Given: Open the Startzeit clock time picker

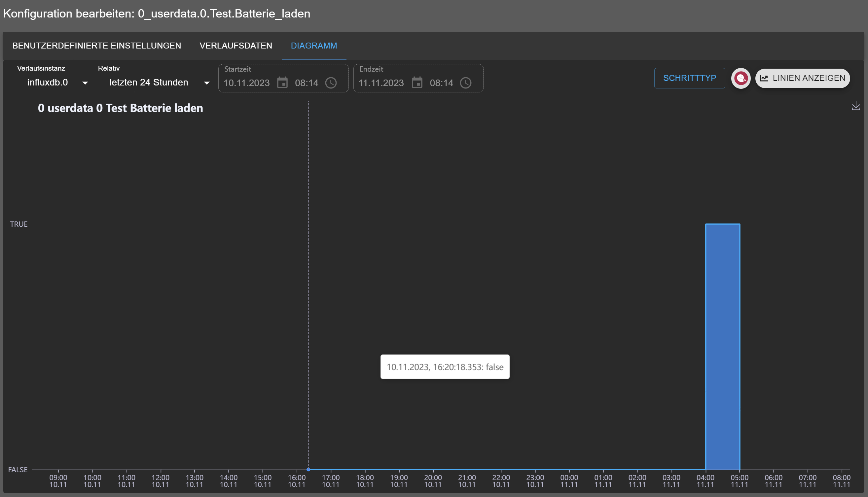Looking at the screenshot, I should tap(331, 83).
